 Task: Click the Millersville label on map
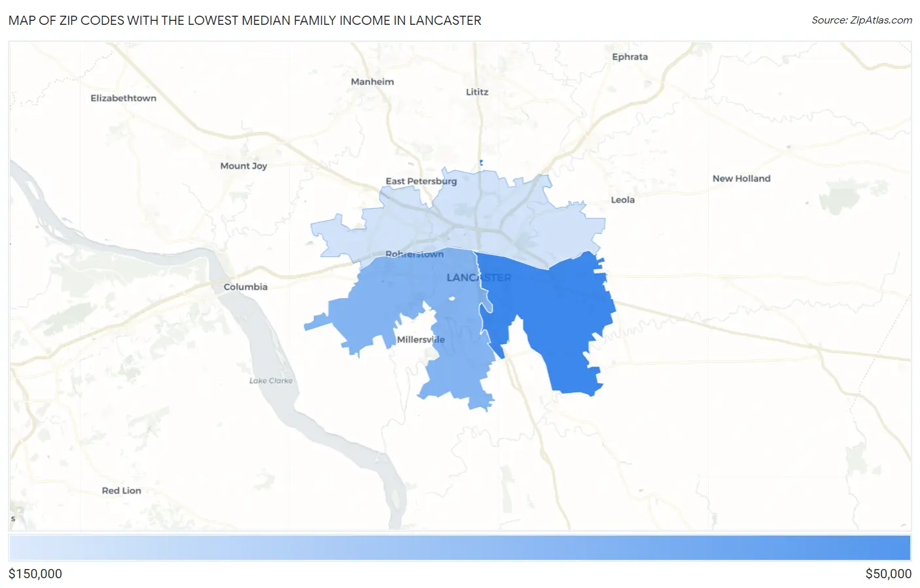(x=421, y=340)
